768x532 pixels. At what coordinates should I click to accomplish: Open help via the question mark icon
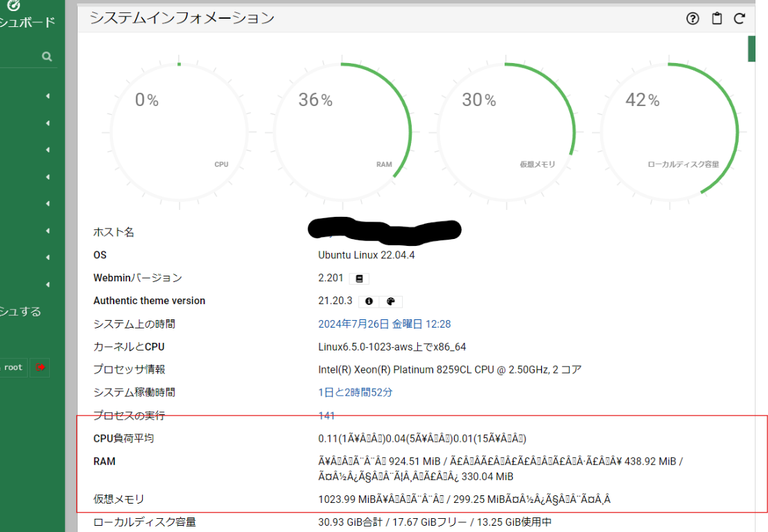tap(692, 19)
